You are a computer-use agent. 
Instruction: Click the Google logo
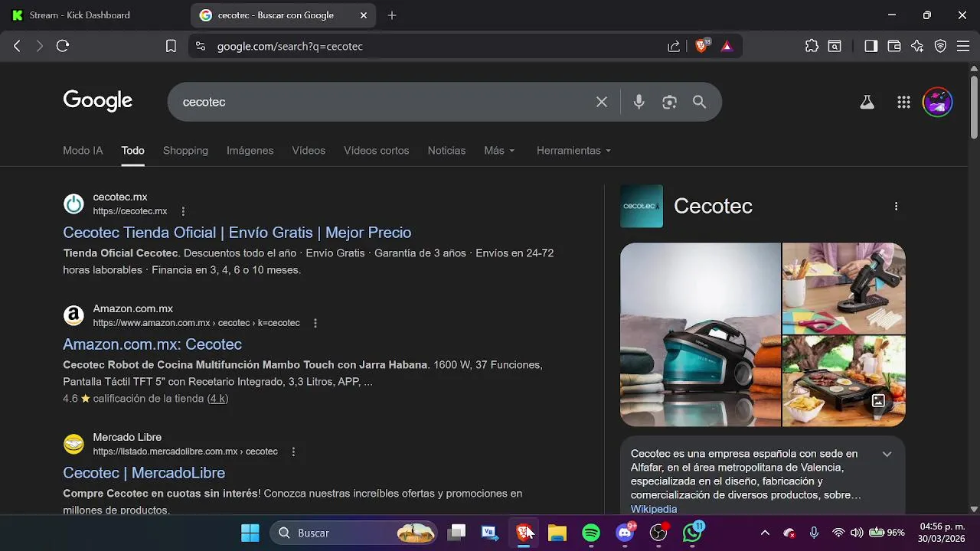pyautogui.click(x=98, y=101)
